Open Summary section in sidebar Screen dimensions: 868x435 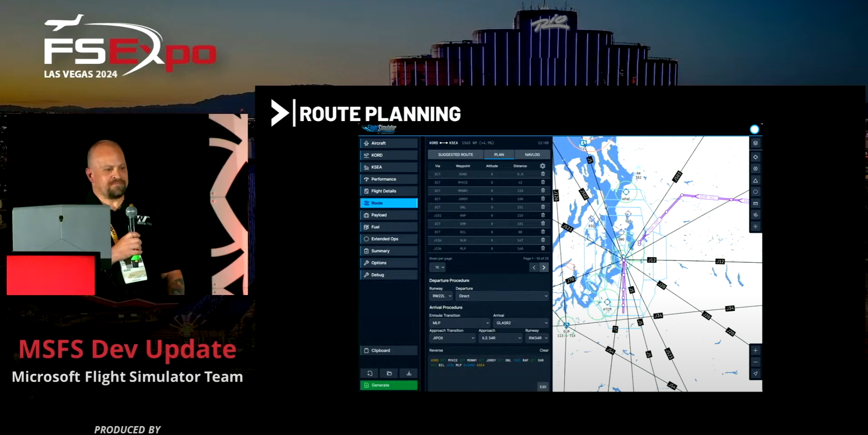coord(389,251)
